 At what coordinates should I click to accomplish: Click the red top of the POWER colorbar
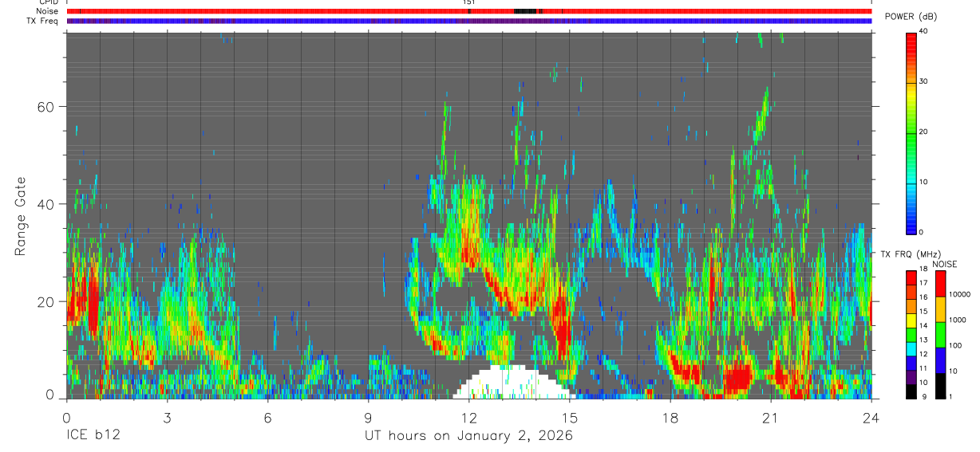click(x=911, y=44)
